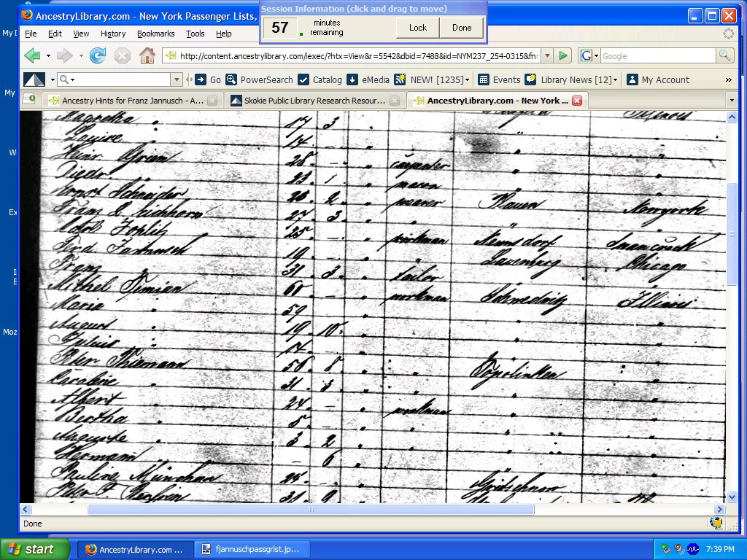Click the search magnifier icon in search box

(x=724, y=56)
